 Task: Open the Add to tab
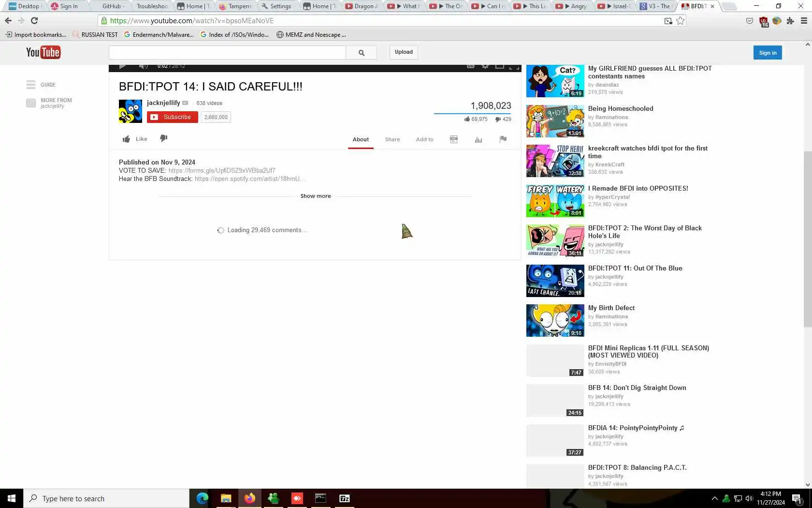tap(425, 139)
